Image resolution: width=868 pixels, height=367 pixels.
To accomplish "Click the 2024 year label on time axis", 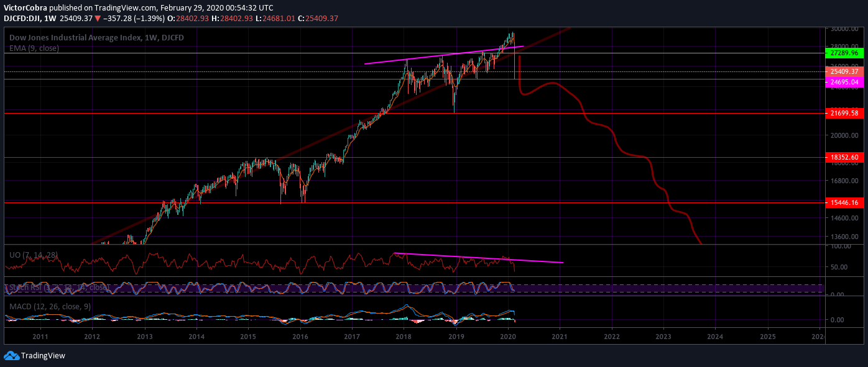I will [716, 337].
